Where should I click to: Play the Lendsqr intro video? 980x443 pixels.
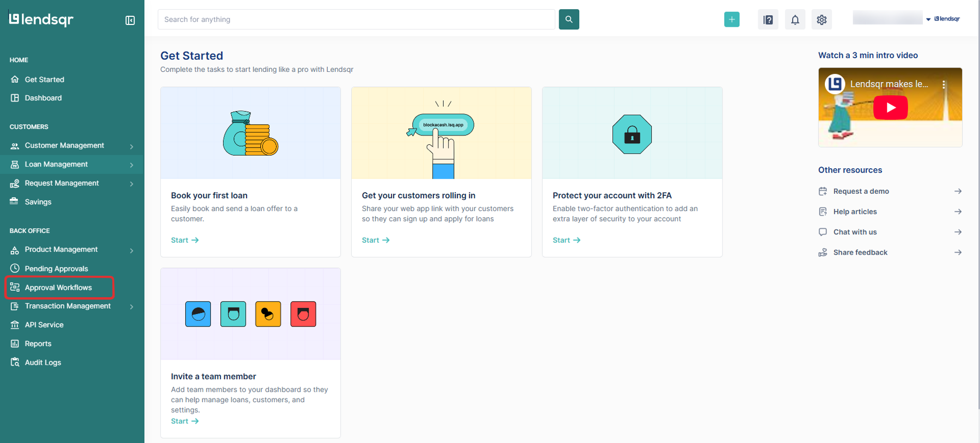[x=890, y=108]
